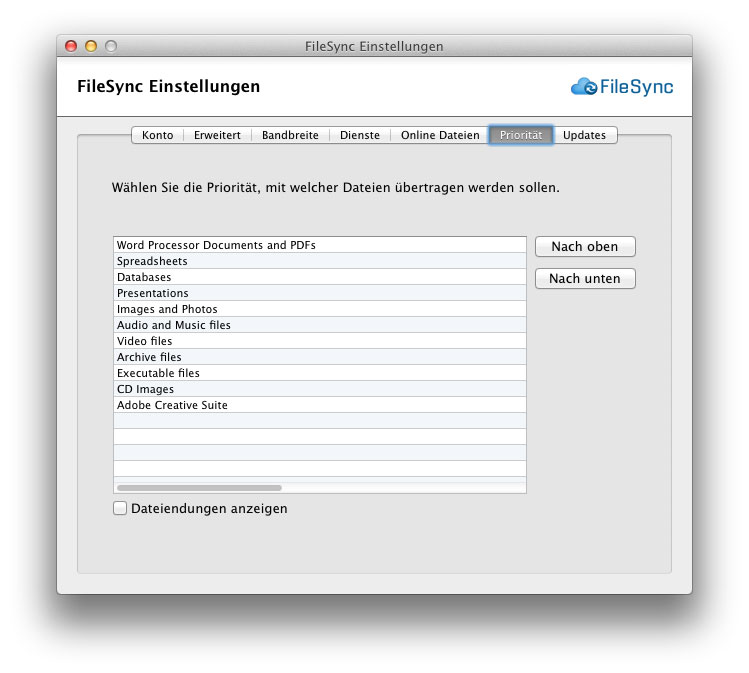This screenshot has width=749, height=673.
Task: Select the Executable files row
Action: click(320, 373)
